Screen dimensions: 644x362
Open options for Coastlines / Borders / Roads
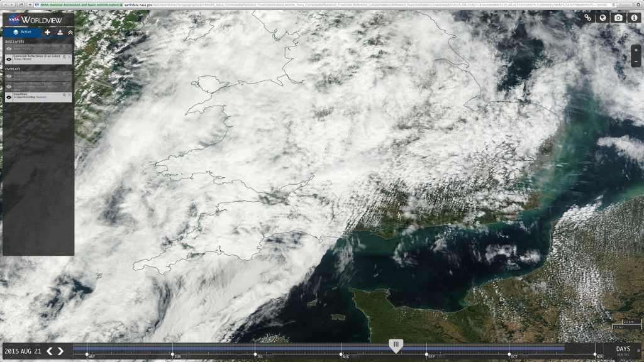click(x=65, y=85)
